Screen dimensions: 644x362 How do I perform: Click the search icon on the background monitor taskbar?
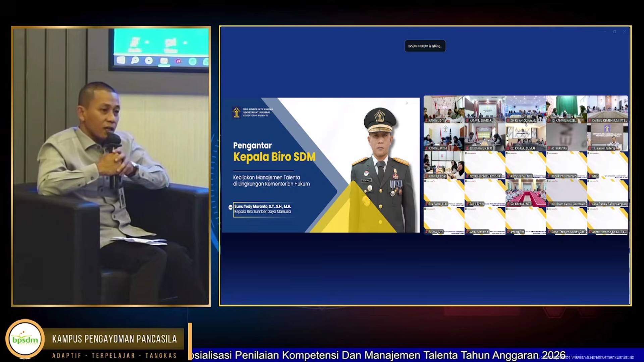tap(135, 60)
